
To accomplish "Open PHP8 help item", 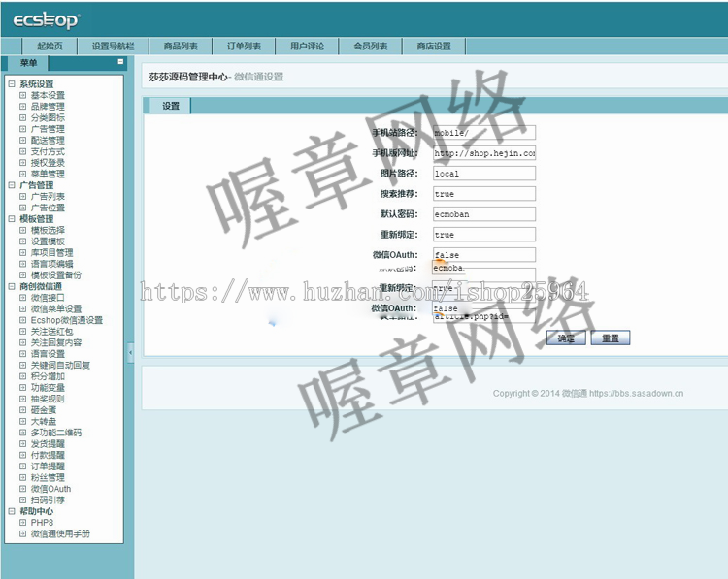I will point(42,523).
